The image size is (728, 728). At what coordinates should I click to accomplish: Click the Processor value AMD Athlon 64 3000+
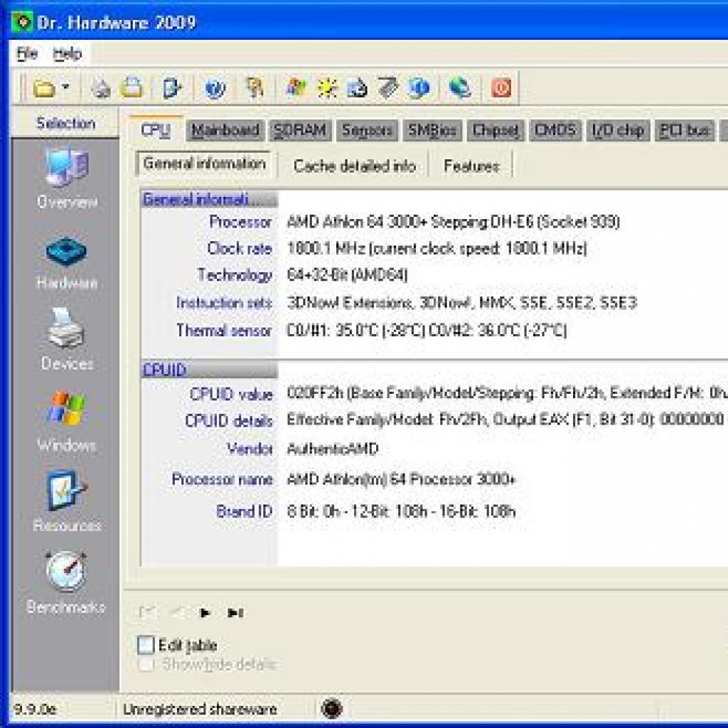click(x=453, y=222)
